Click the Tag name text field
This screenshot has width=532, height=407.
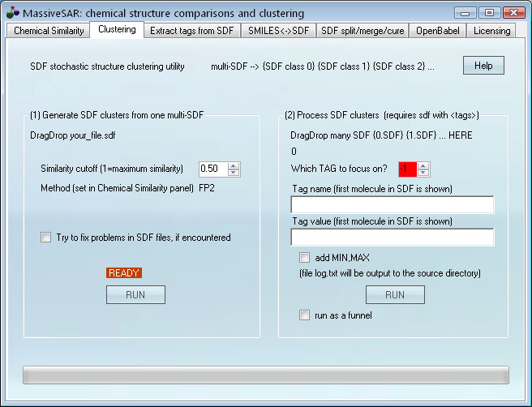[x=392, y=204]
